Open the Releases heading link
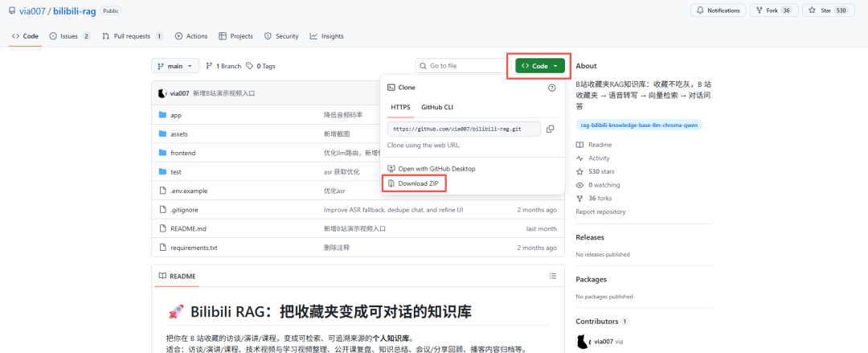The width and height of the screenshot is (868, 353). [x=590, y=237]
